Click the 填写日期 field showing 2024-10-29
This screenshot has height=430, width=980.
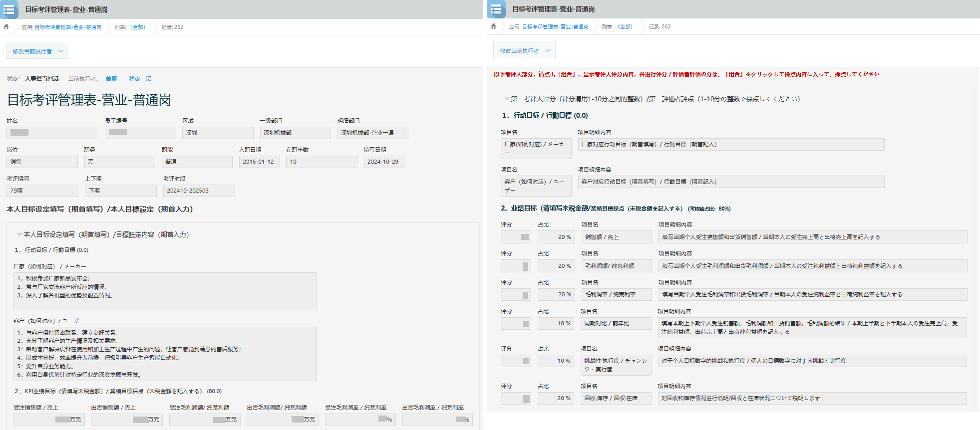(383, 162)
